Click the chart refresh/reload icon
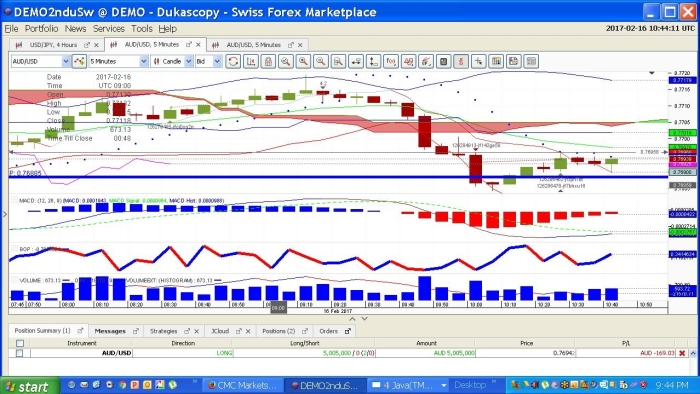700x394 pixels. pos(233,62)
